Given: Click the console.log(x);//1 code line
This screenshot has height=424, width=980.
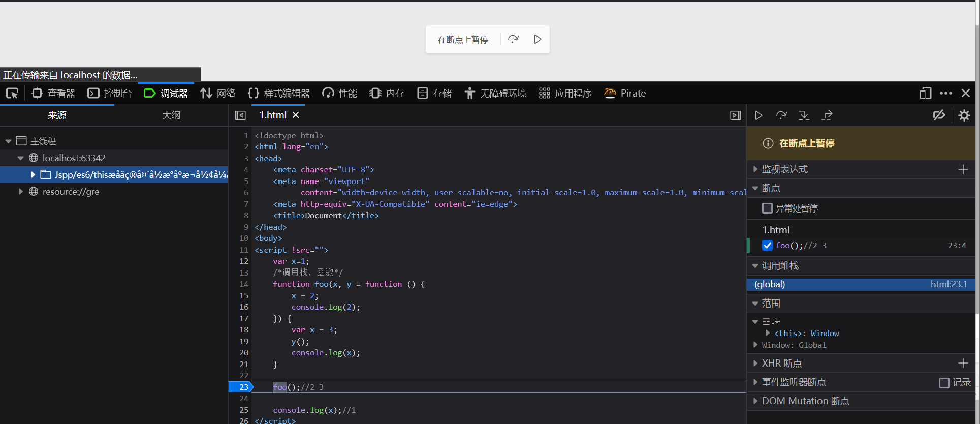Looking at the screenshot, I should (x=314, y=410).
